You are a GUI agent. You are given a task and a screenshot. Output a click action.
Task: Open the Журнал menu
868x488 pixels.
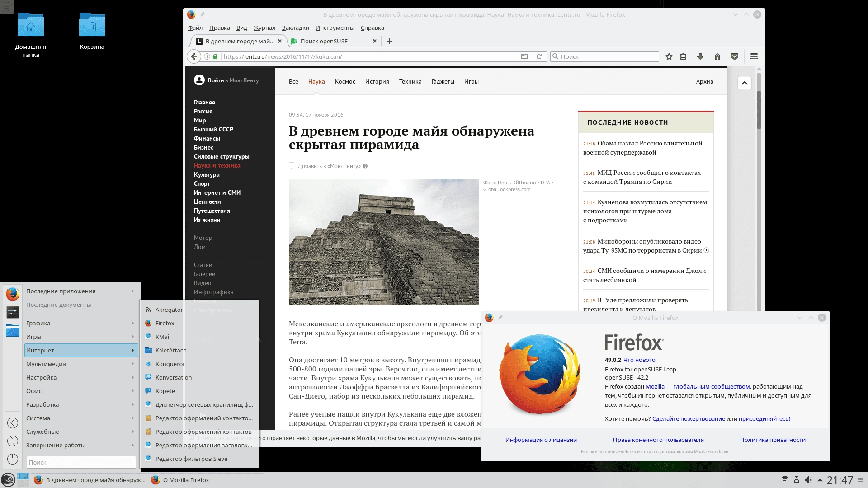[x=264, y=28]
